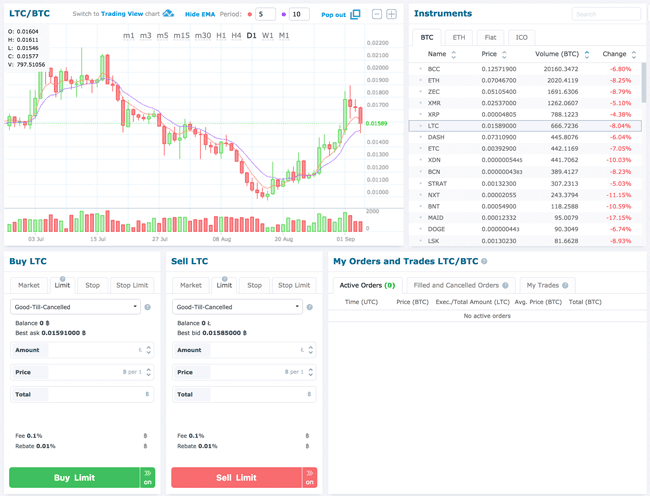Set chart timeframe to H4
The image size is (650, 496).
click(x=236, y=36)
